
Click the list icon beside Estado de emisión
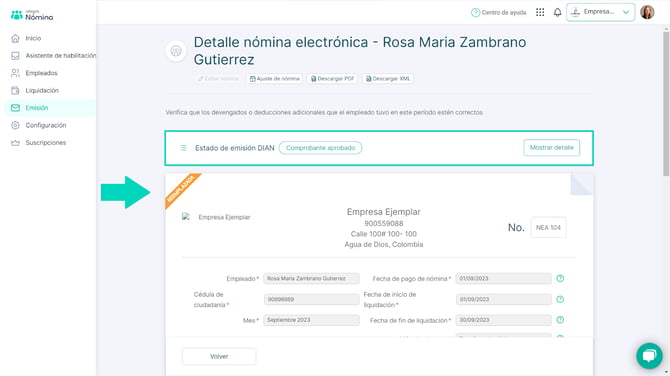point(183,148)
